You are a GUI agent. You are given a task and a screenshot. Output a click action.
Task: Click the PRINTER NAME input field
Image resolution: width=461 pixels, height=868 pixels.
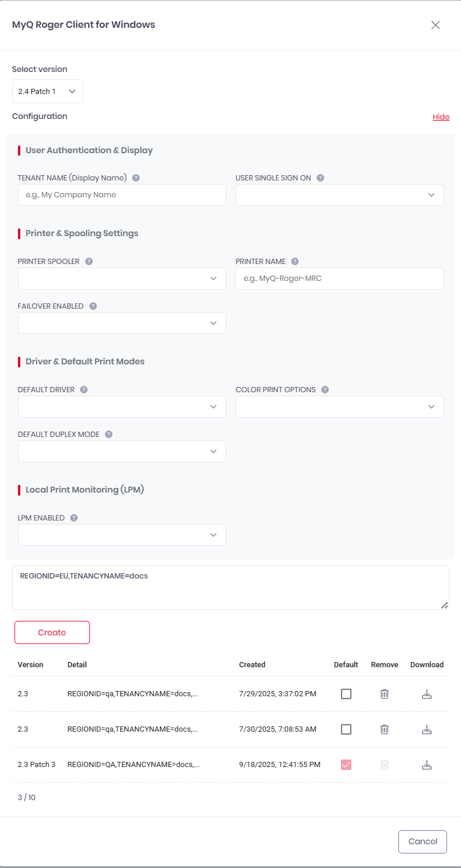(339, 279)
